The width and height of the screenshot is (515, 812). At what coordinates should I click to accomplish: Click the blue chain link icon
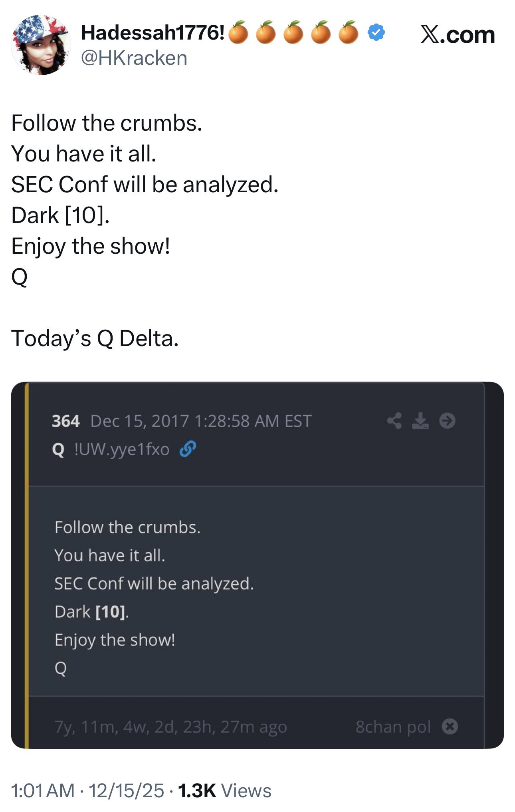pos(188,449)
